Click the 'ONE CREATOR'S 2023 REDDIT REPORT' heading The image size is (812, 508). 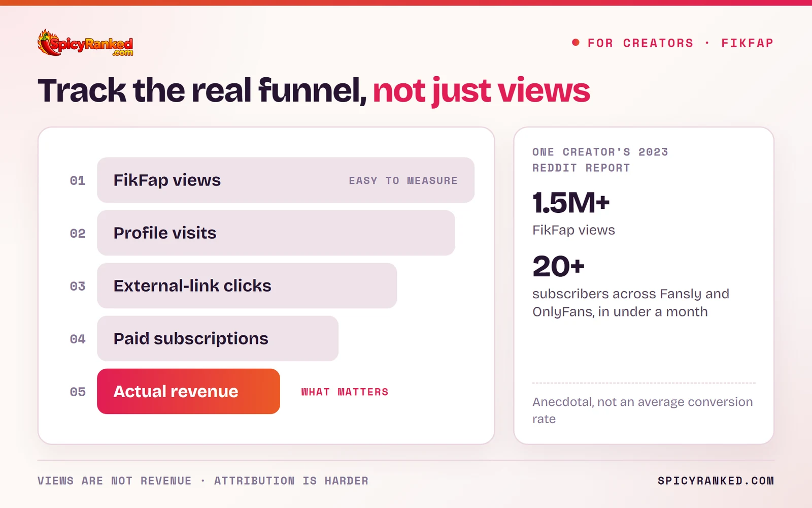coord(600,160)
